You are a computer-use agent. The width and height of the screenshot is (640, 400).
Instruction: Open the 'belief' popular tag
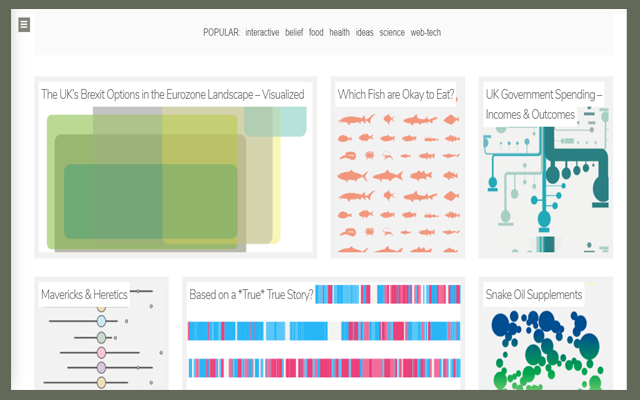point(294,32)
